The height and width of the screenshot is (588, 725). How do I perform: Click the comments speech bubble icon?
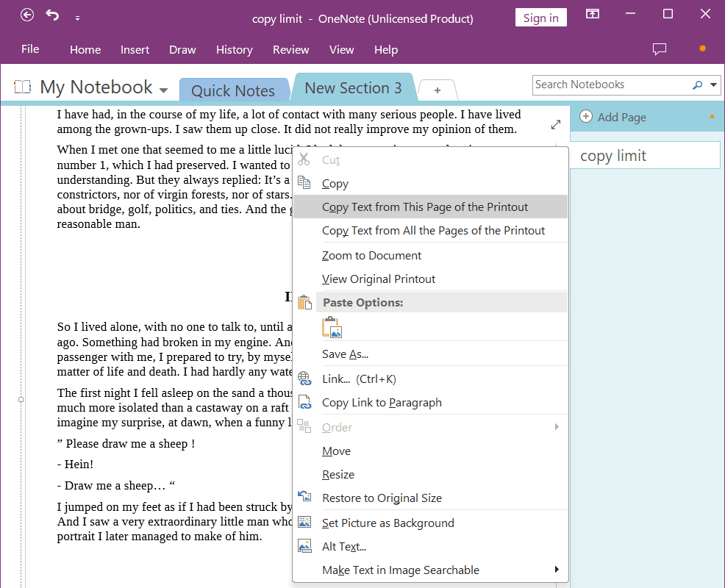coord(659,49)
